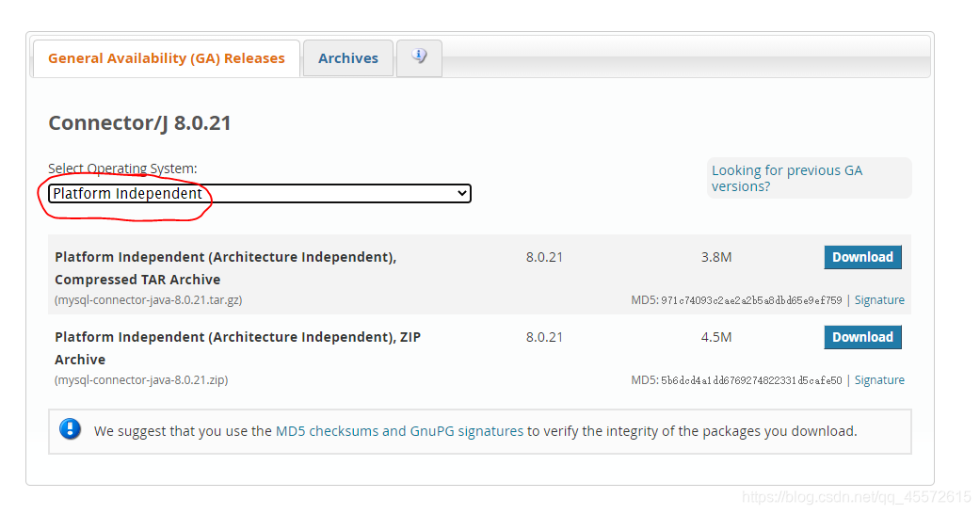Screen dimensions: 980x514
Task: Open the Archives tab
Action: (348, 58)
